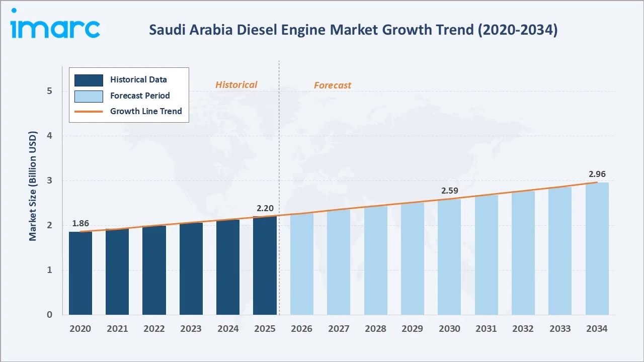Image resolution: width=644 pixels, height=362 pixels.
Task: Click the x-axis label '2025'
Action: click(265, 329)
